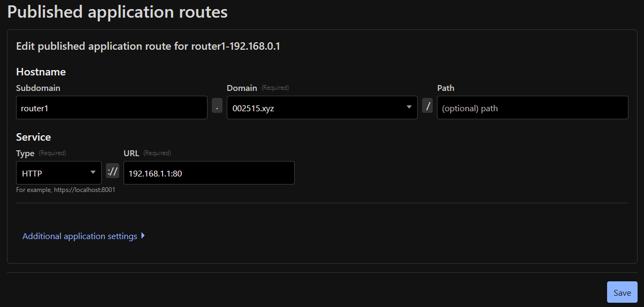The height and width of the screenshot is (307, 644).
Task: Click the example https://localhost:8001 hint text
Action: (x=65, y=189)
